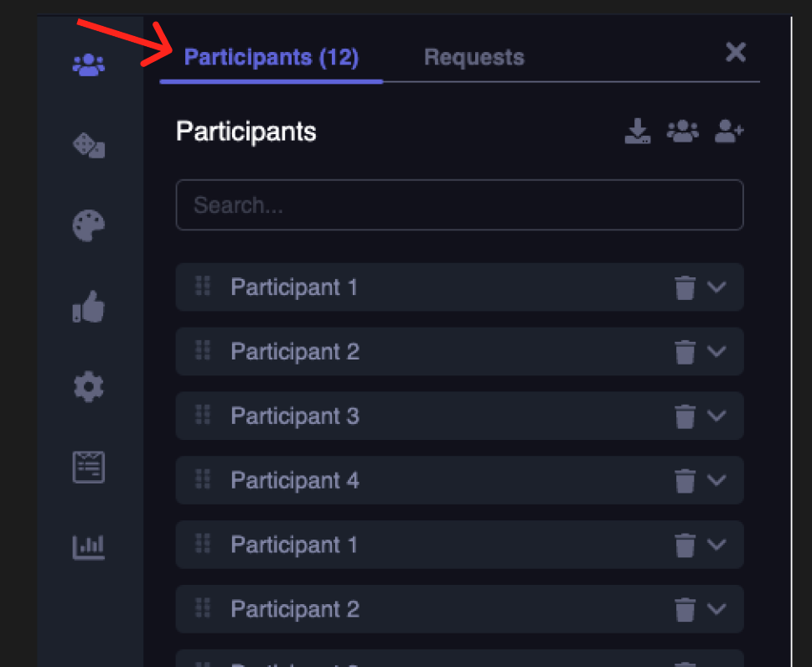Image resolution: width=812 pixels, height=667 pixels.
Task: Click drag handle of Participant 4 row
Action: 203,479
